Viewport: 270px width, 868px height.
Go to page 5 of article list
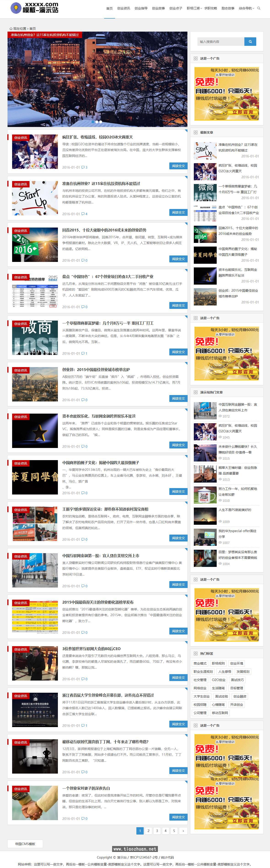click(174, 831)
